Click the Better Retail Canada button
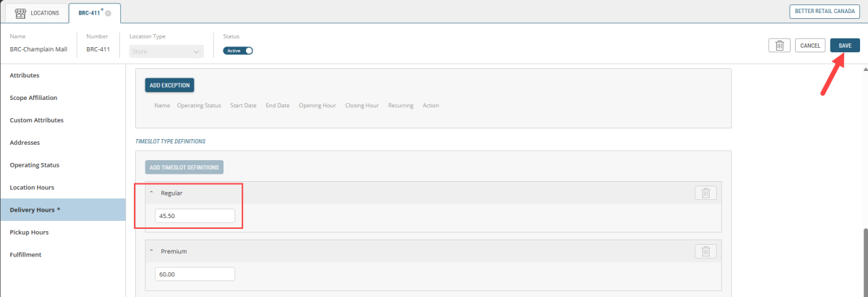Screen dimensions: 868x297 coord(825,12)
